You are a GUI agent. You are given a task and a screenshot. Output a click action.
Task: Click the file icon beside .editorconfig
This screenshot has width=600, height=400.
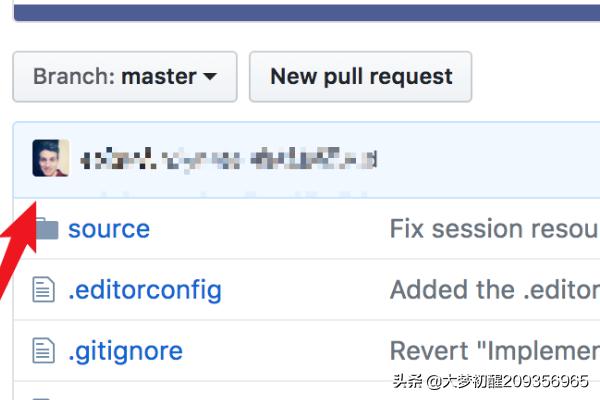point(43,291)
